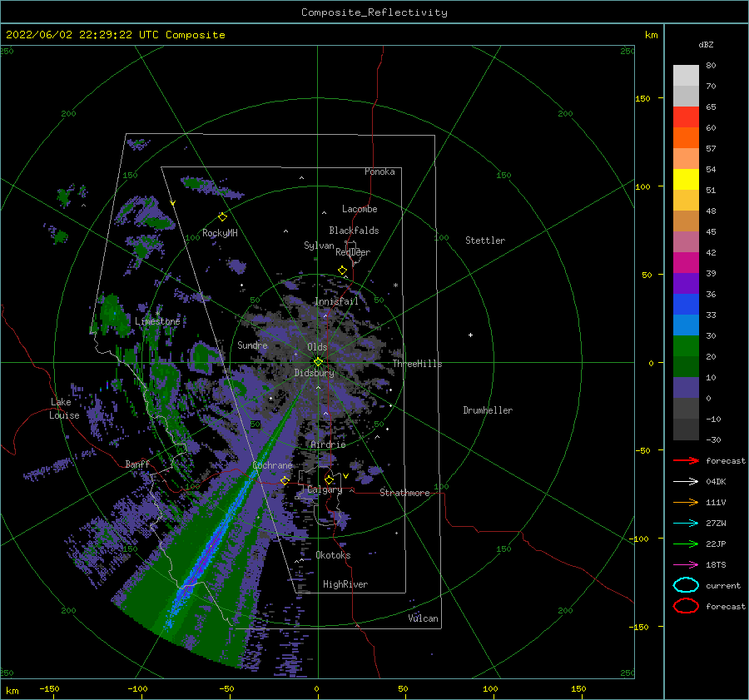The height and width of the screenshot is (700, 749).
Task: Click the red forecast ellipse legend icon
Action: coord(686,606)
